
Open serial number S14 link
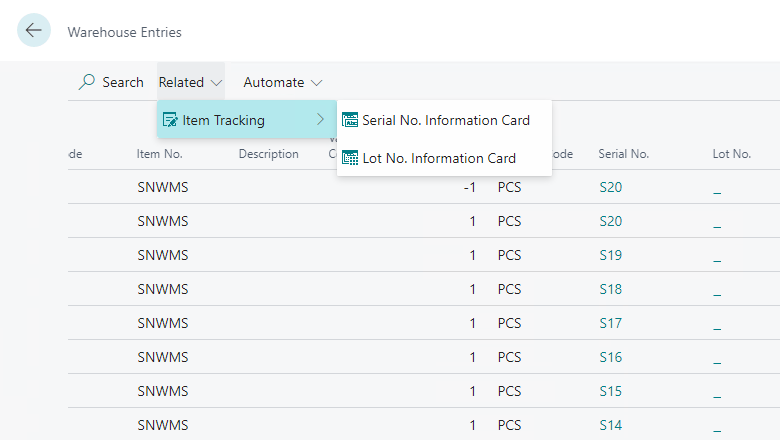tap(611, 425)
